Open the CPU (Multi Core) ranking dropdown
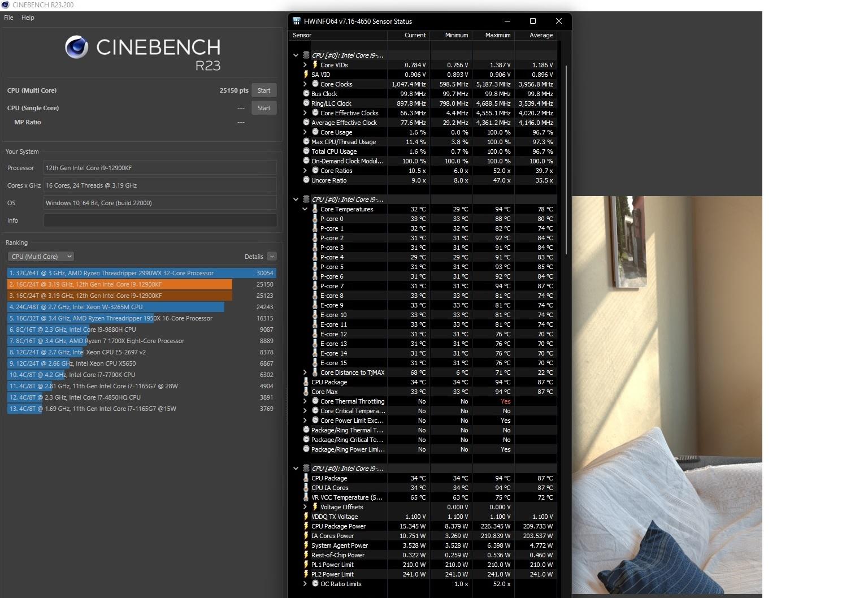The height and width of the screenshot is (598, 868). point(41,257)
